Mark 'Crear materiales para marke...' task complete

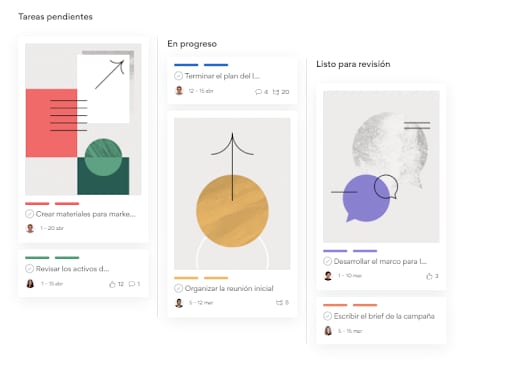tap(29, 214)
